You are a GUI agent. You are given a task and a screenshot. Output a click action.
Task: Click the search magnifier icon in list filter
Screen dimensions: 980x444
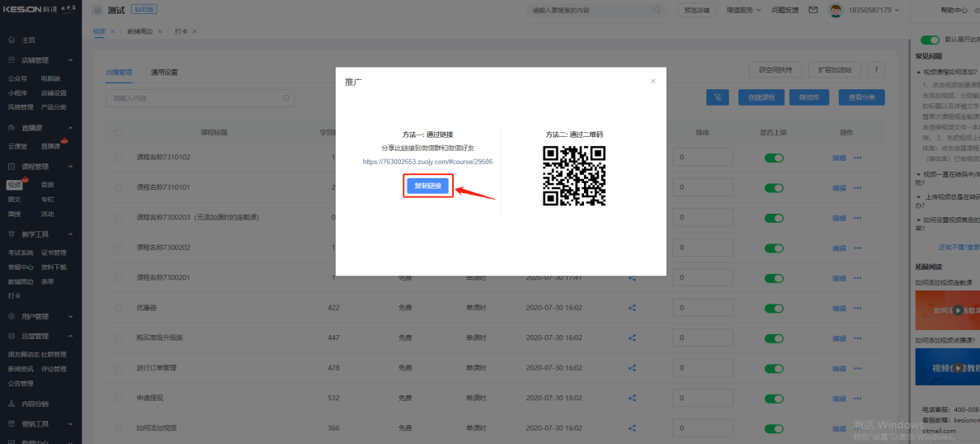[287, 98]
